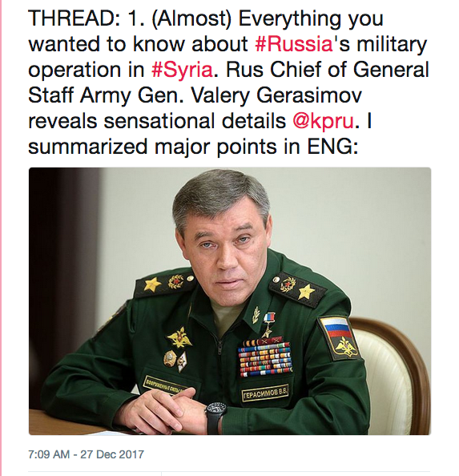Viewport: 459px width, 476px height.
Task: Open the attached photo of the general
Action: coord(230,301)
